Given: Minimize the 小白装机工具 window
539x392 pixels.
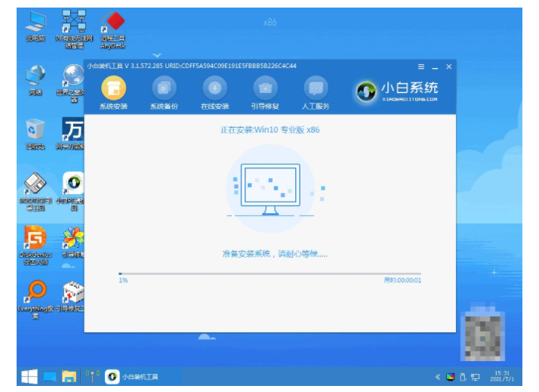Looking at the screenshot, I should (x=435, y=67).
